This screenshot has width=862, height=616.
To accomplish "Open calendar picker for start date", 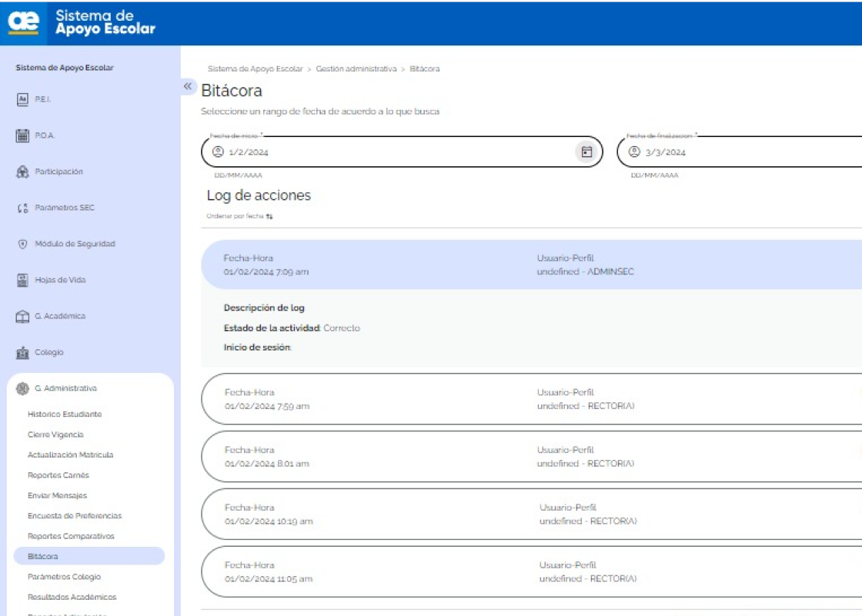I will [586, 152].
